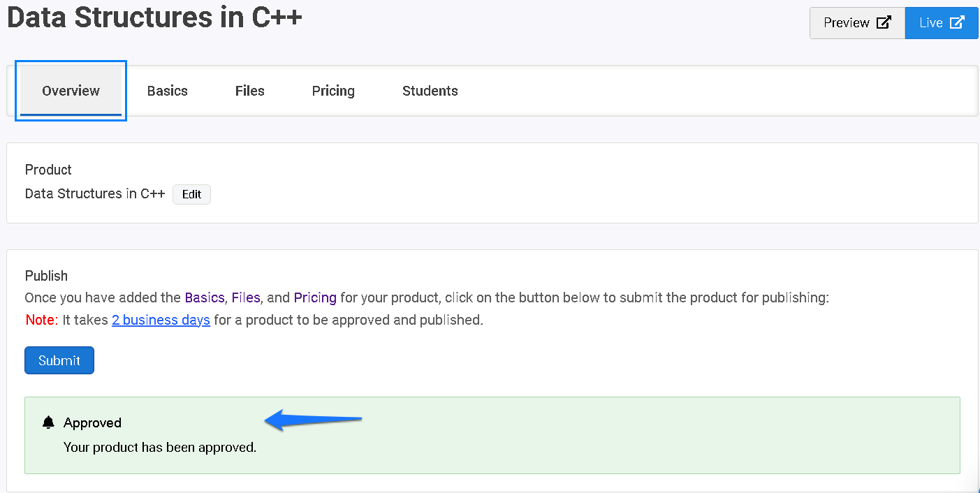Click the Preview button
The width and height of the screenshot is (980, 493).
[x=857, y=23]
